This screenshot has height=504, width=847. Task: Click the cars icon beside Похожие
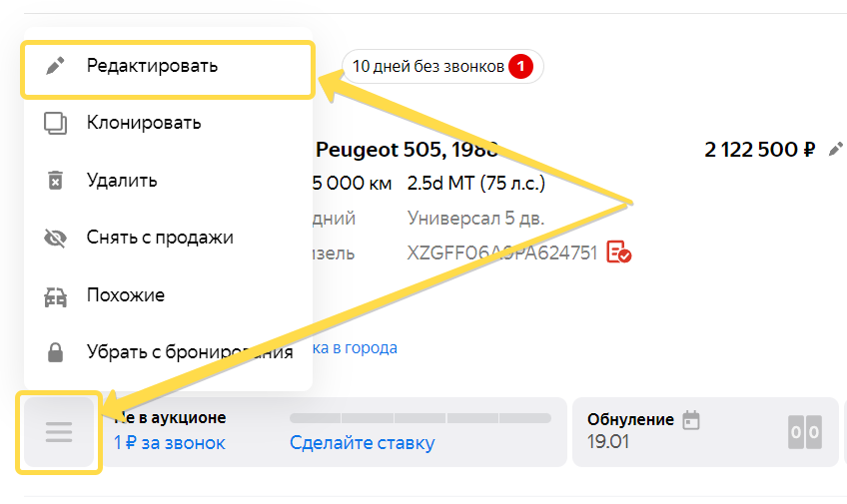[56, 295]
